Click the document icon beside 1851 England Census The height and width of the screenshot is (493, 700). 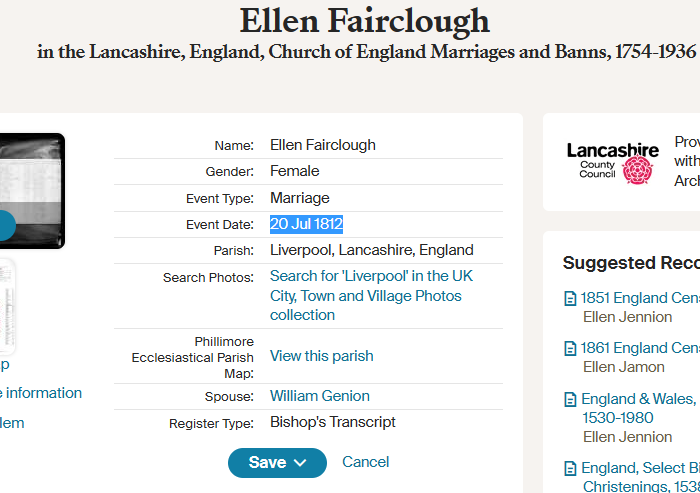coord(570,298)
